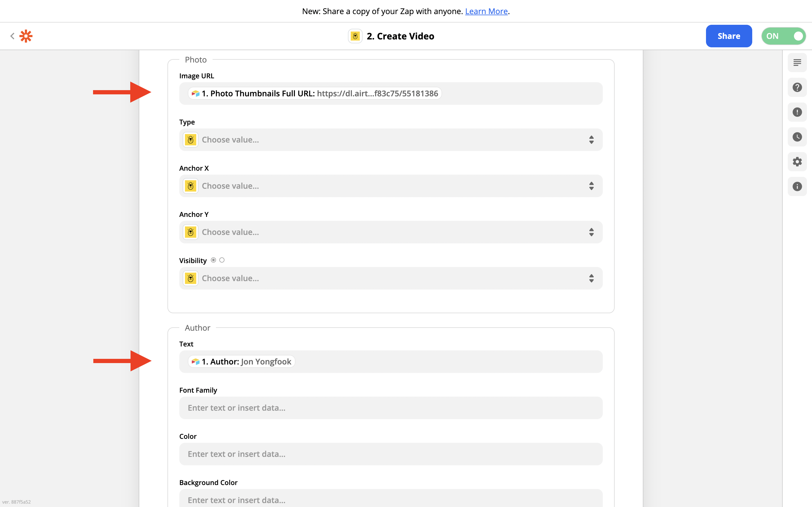Screen dimensions: 812x507
Task: Open the Type dropdown
Action: (x=390, y=139)
